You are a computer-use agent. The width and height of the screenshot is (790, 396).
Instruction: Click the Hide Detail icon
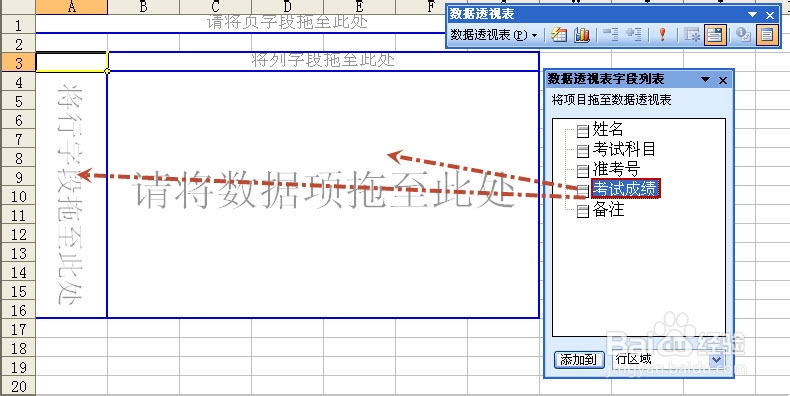611,35
